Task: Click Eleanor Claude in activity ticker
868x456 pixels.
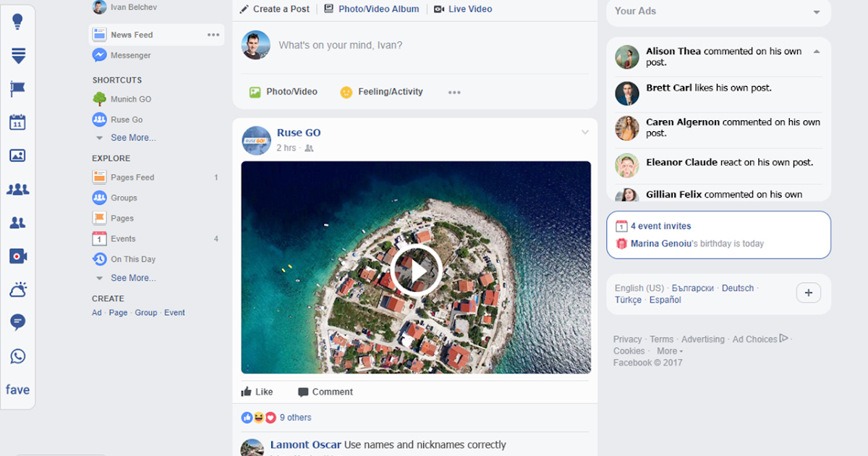Action: (x=681, y=162)
